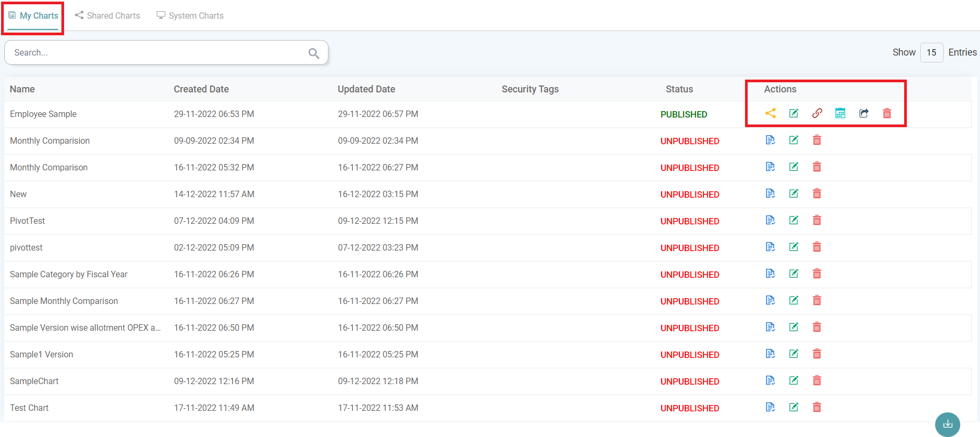Click the export arrow icon for Employee Sample

tap(864, 113)
